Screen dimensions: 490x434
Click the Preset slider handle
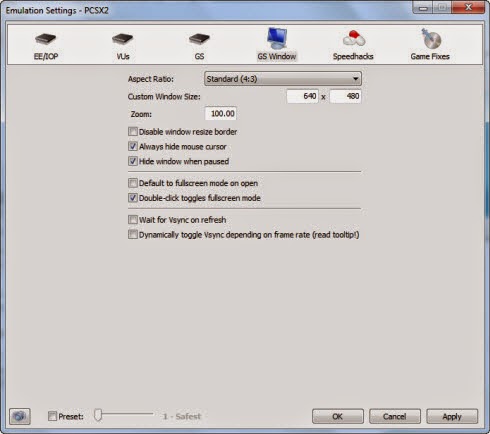click(x=98, y=415)
